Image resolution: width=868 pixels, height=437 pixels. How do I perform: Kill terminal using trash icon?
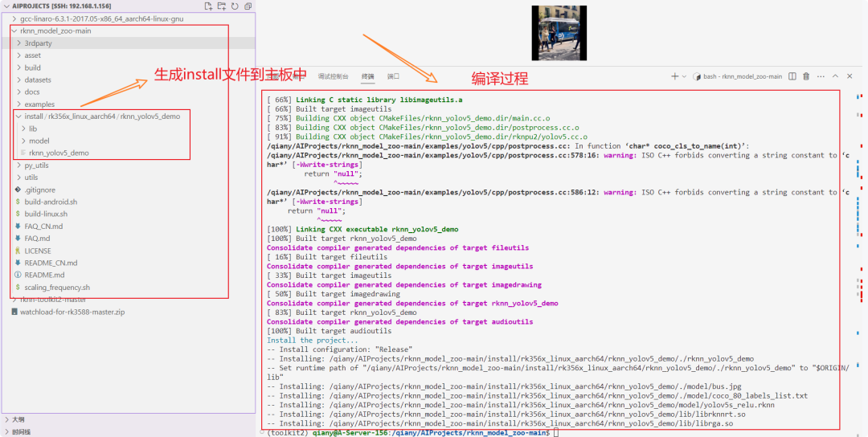[x=806, y=76]
